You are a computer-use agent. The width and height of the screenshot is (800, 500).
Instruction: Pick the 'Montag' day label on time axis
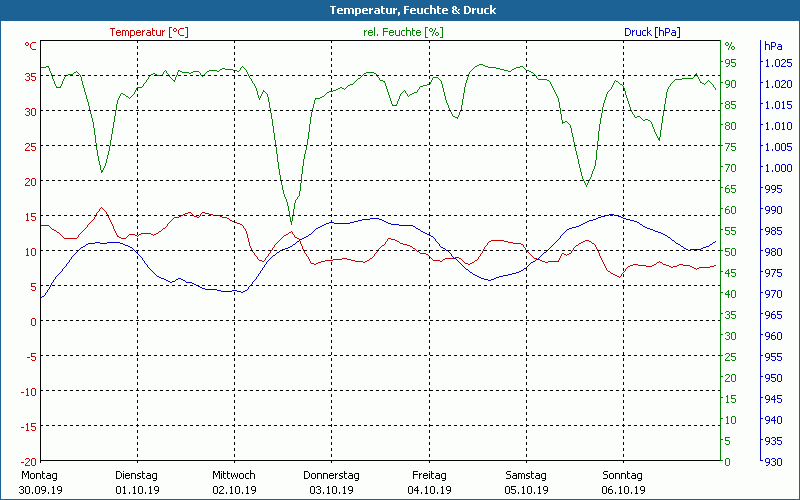point(39,475)
